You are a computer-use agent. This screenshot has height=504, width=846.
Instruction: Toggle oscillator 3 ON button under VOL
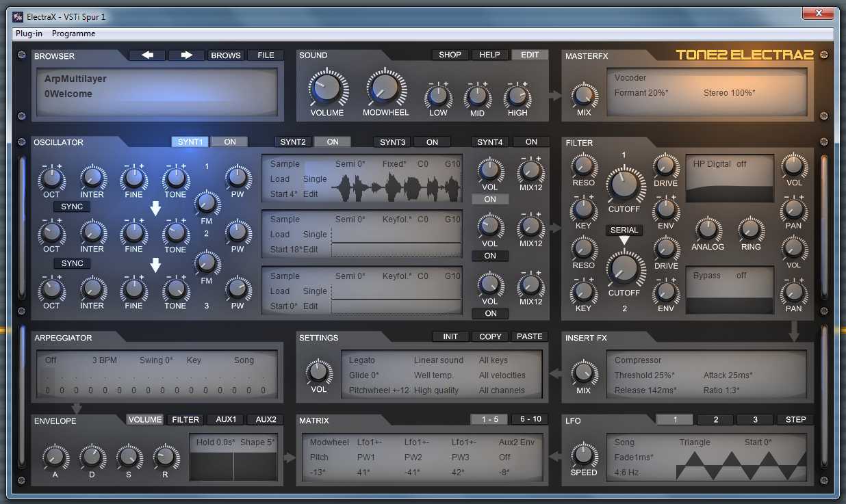click(x=490, y=313)
